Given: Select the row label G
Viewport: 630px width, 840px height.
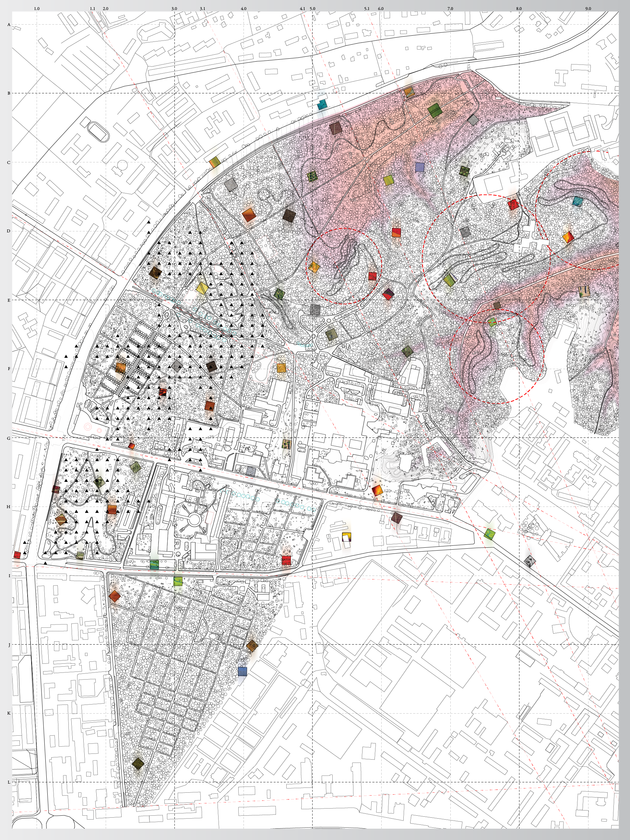Looking at the screenshot, I should [9, 438].
